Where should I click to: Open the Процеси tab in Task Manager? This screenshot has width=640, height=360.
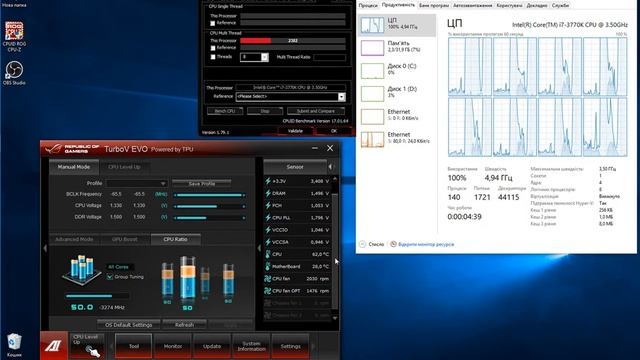point(369,5)
